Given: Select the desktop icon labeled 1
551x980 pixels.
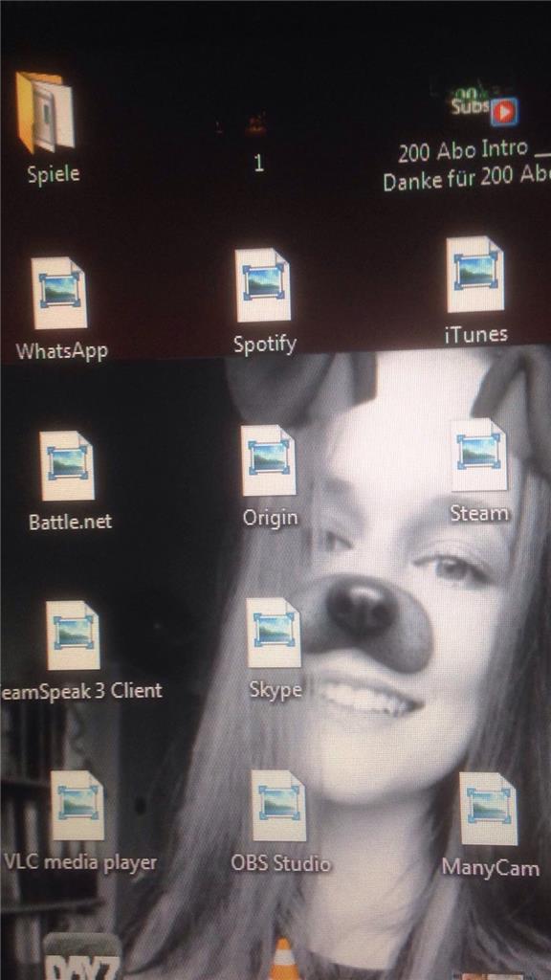Looking at the screenshot, I should [257, 125].
